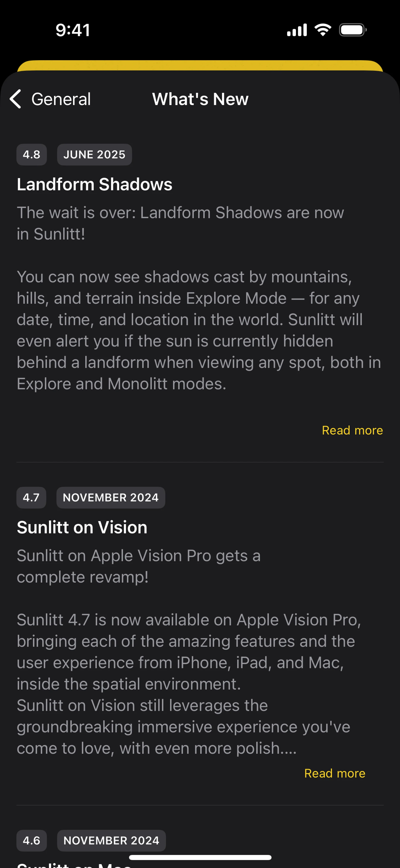Tap the 9:41 clock
The width and height of the screenshot is (400, 868).
[73, 30]
